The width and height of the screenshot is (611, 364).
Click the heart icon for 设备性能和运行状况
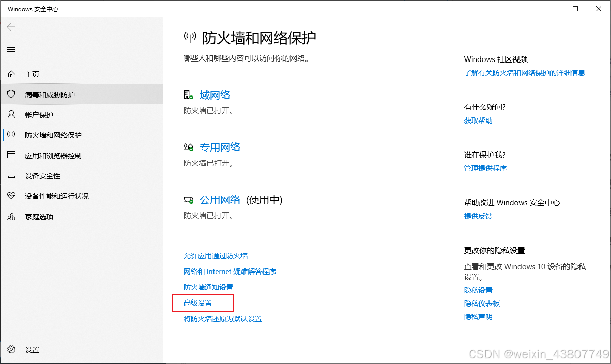click(11, 196)
